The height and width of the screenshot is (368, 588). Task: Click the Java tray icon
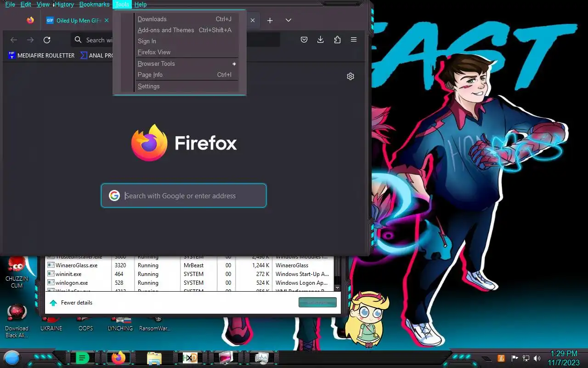point(501,358)
